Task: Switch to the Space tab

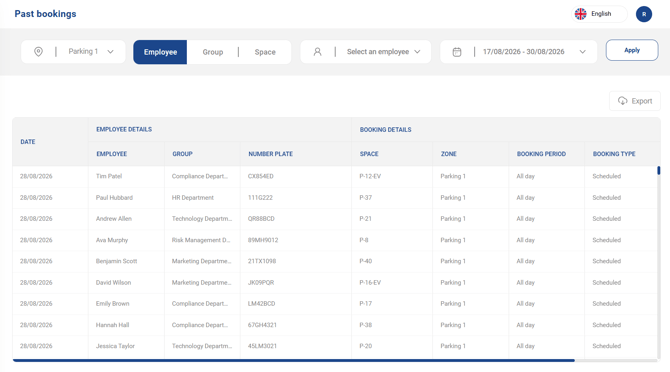Action: 265,52
